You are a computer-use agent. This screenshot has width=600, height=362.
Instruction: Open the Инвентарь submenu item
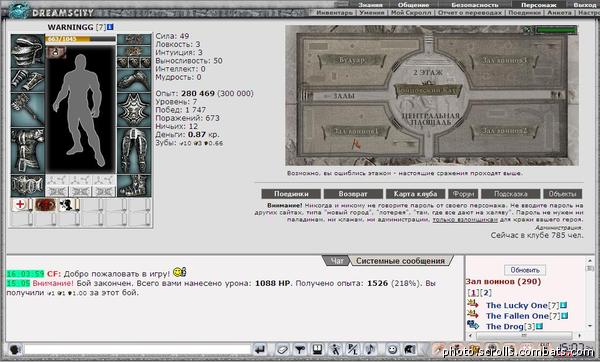[334, 13]
